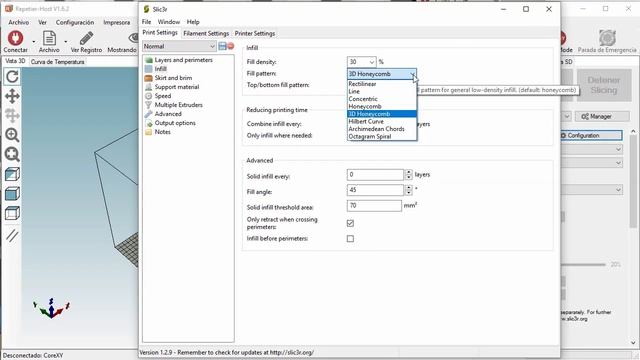Increase Solid infill every value
This screenshot has width=640, height=360.
click(409, 172)
